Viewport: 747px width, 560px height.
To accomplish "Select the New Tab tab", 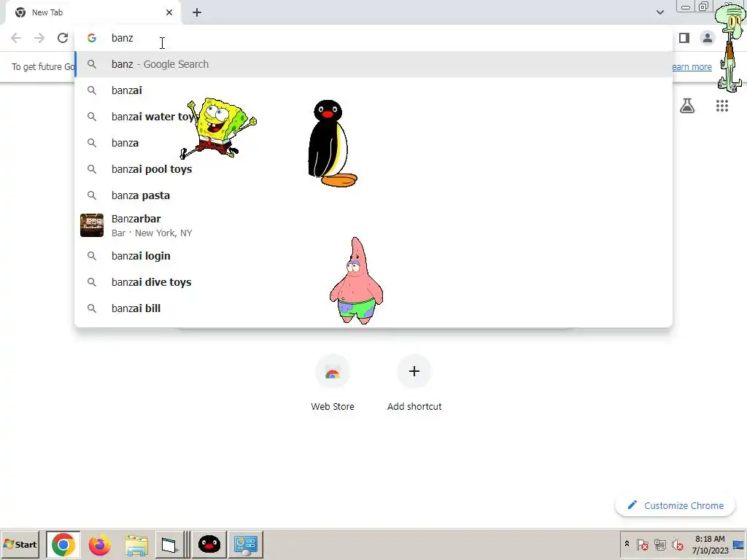I will [93, 12].
